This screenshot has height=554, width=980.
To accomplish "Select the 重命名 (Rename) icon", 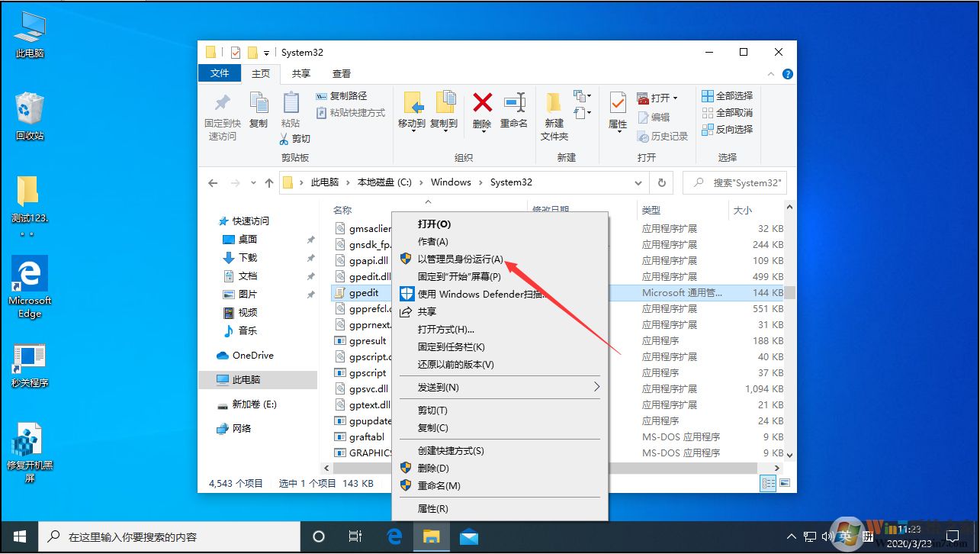I will click(x=513, y=107).
